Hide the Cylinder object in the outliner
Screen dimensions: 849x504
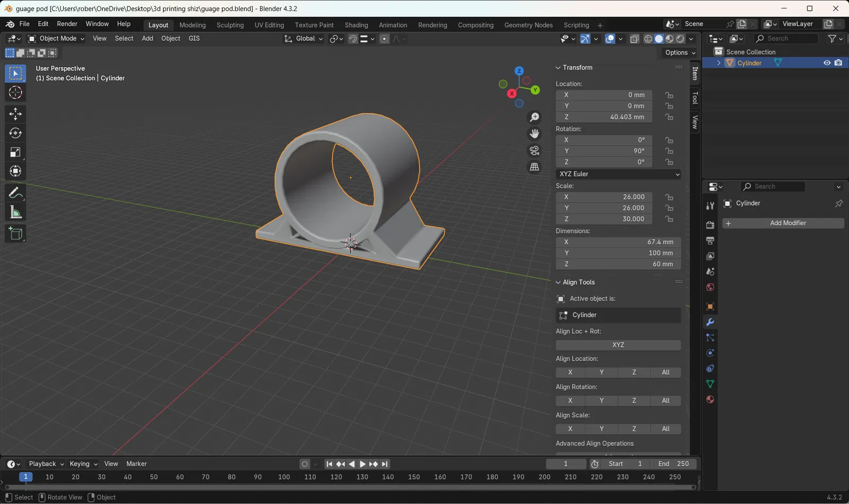(827, 63)
